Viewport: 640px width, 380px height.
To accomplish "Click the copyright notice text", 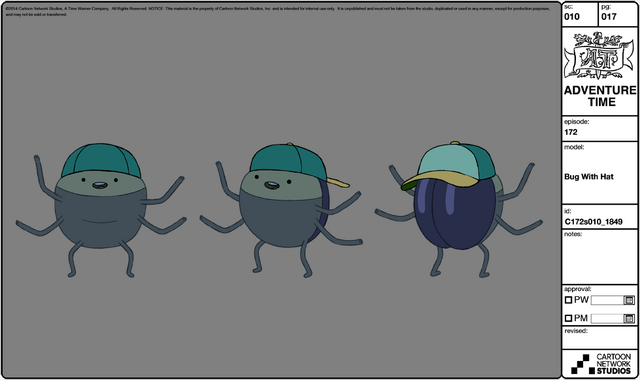I will click(x=278, y=11).
